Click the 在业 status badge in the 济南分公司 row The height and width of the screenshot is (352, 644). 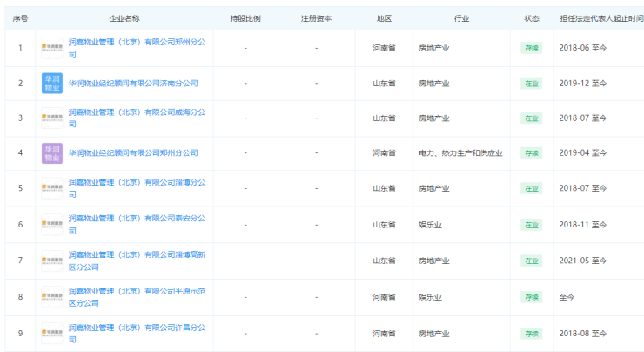[531, 83]
